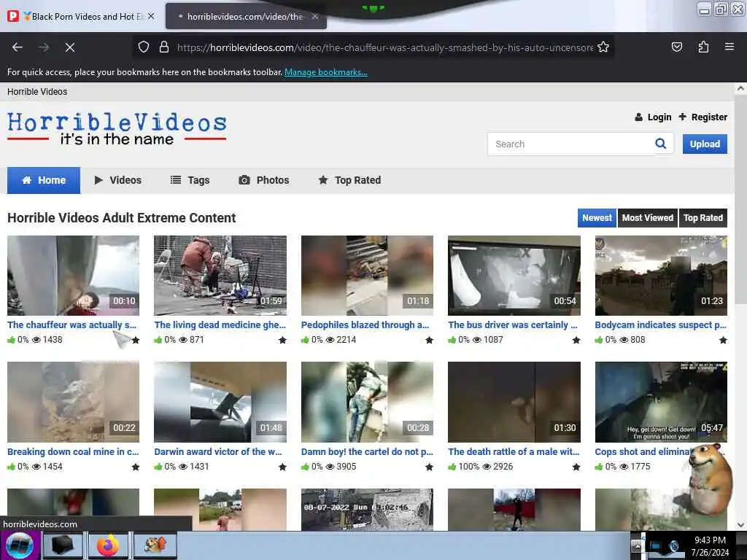Screen dimensions: 747x560
Task: Click the star under 'Pedophiles blazed through a...'
Action: [429, 340]
